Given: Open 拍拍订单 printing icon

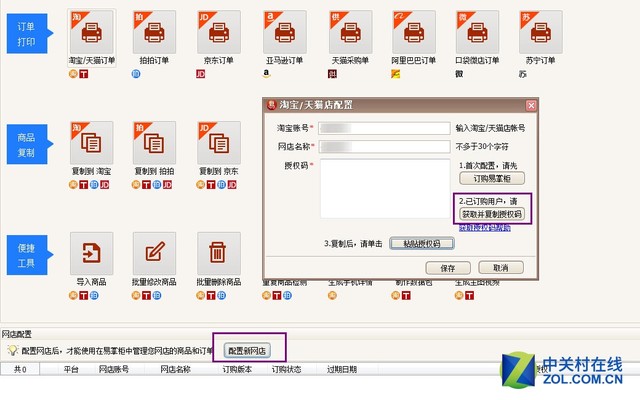Looking at the screenshot, I should pos(154,33).
